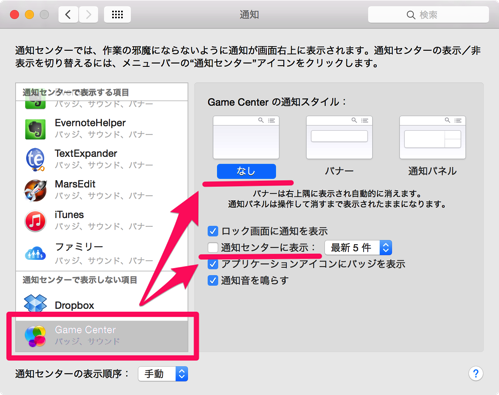Select the なし alert style button
The image size is (499, 395).
(x=246, y=171)
